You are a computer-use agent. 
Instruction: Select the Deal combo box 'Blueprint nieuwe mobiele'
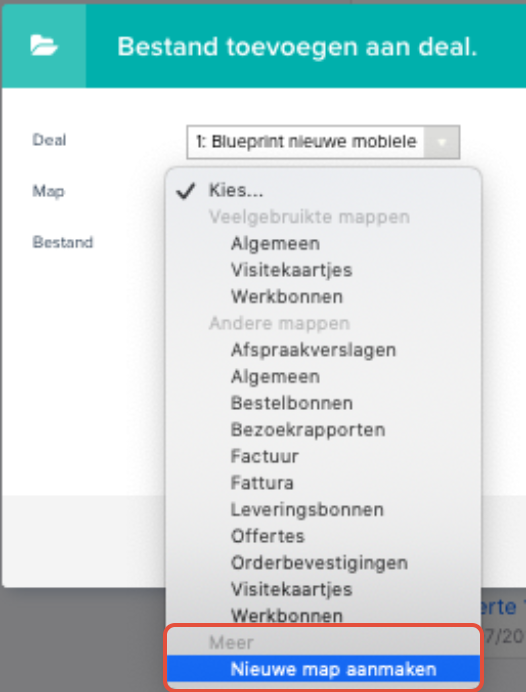pos(323,142)
